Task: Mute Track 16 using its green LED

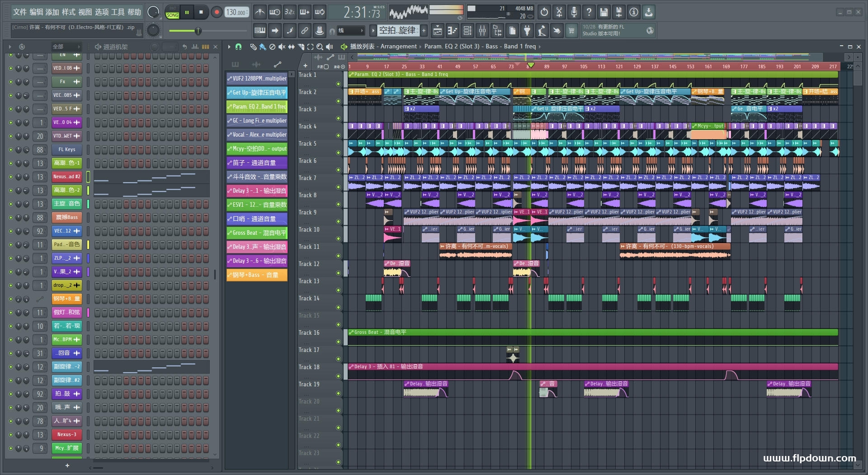Action: pos(338,342)
